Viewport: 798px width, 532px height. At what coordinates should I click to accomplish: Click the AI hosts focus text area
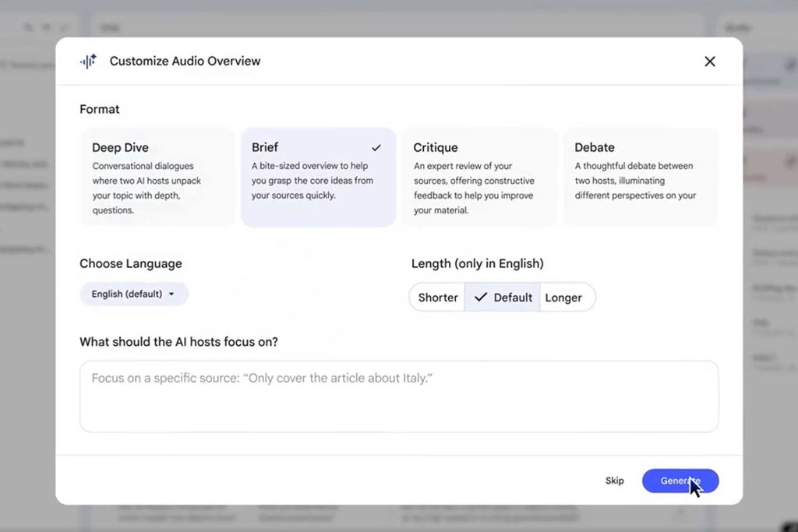(399, 394)
